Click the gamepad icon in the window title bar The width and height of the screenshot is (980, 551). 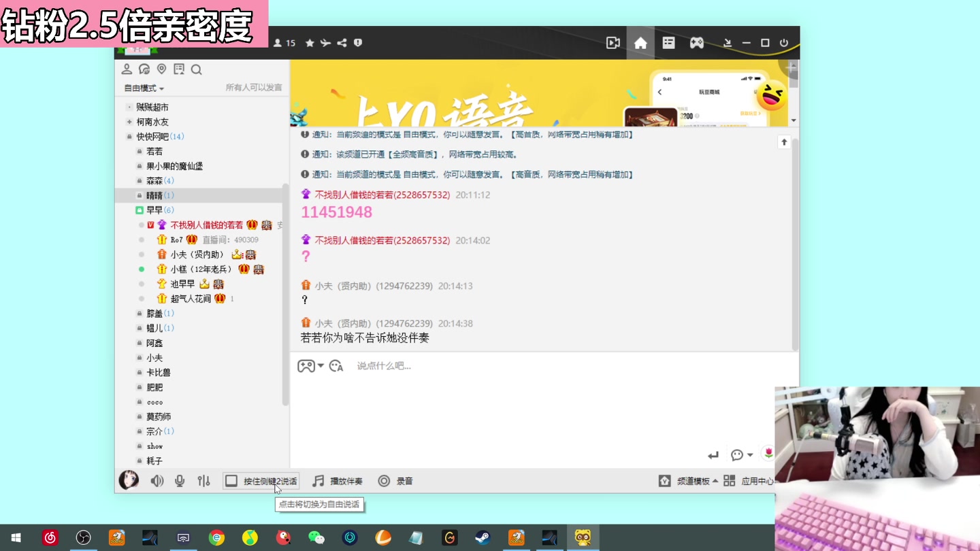click(x=695, y=42)
